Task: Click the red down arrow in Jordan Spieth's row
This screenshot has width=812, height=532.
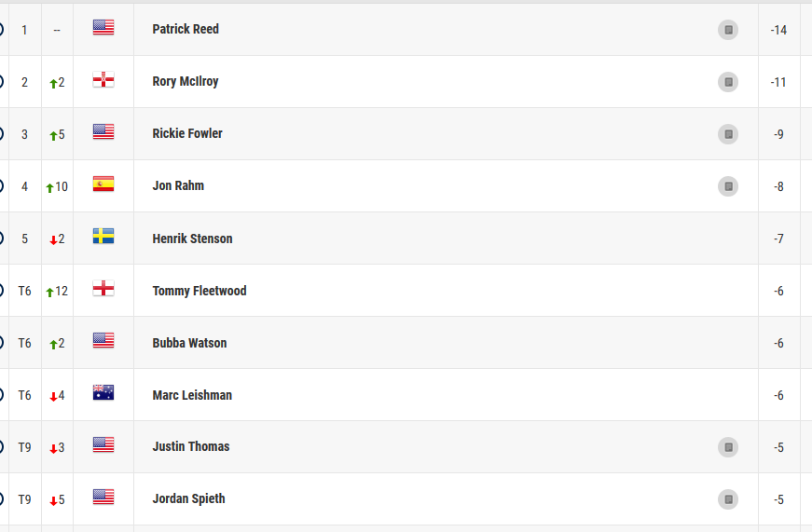Action: click(x=53, y=500)
